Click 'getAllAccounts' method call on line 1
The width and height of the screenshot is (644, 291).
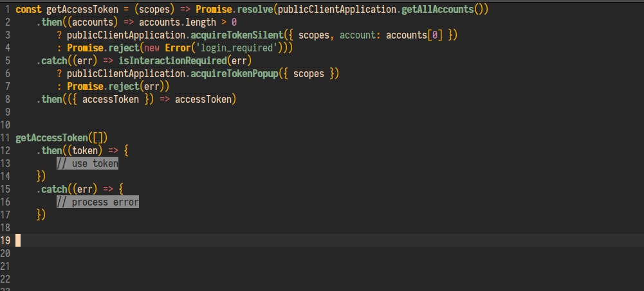click(437, 10)
